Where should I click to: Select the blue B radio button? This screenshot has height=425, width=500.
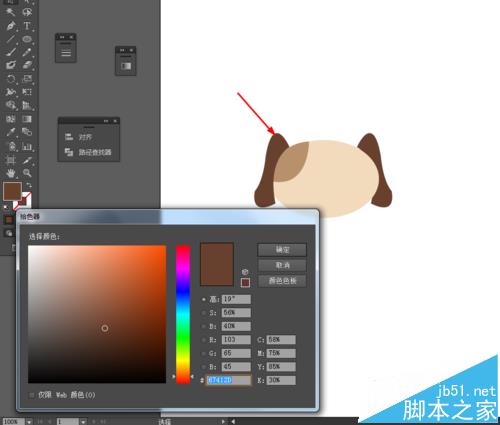(204, 367)
